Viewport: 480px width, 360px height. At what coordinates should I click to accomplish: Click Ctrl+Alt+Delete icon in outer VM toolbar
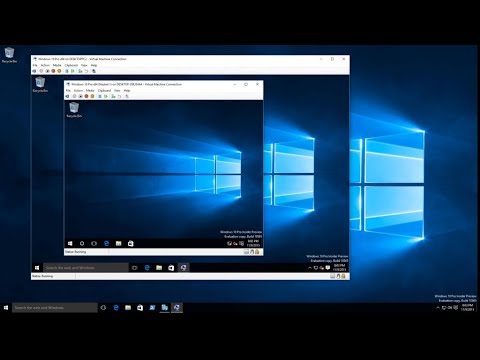[34, 71]
